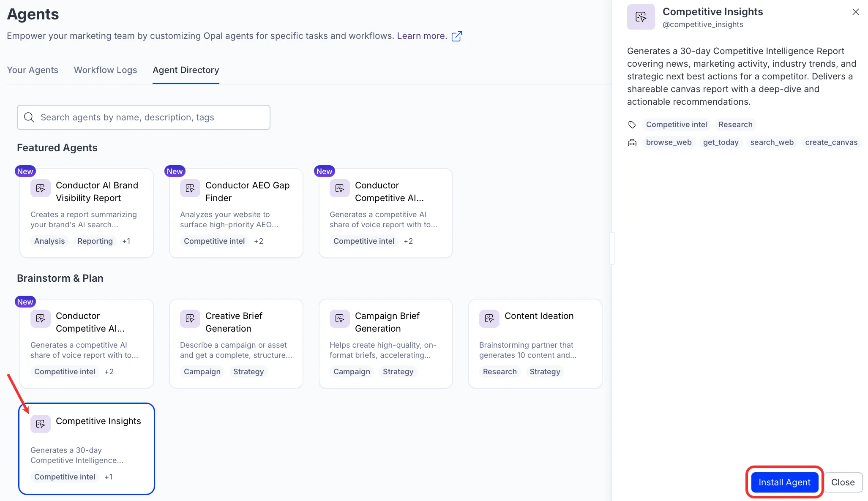Click the 'Describe a campaign or asset' description
Screen dimensions: 868x501
pos(236,350)
